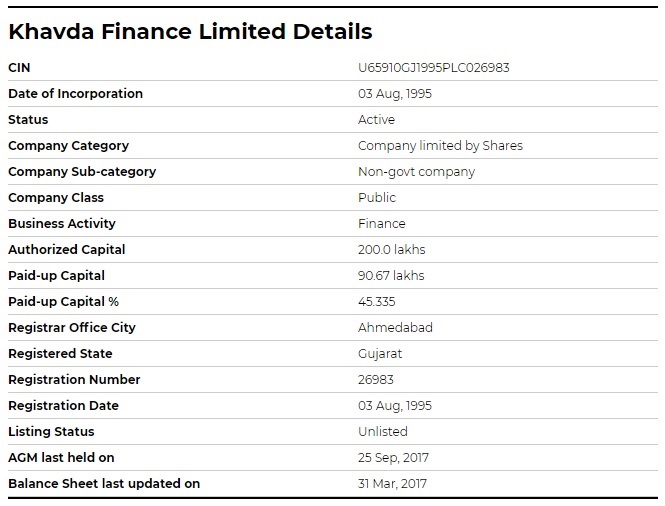Viewport: 665px width, 506px height.
Task: Click the Non-govt company value
Action: click(416, 172)
